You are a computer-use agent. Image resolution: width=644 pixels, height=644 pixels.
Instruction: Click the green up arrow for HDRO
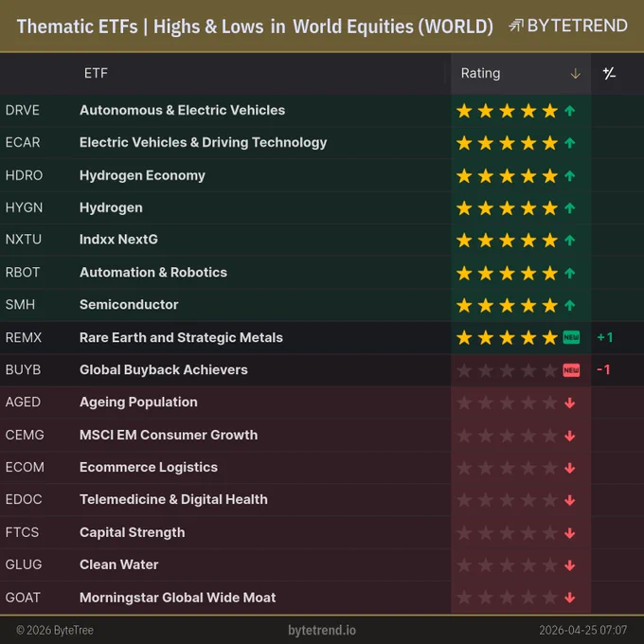pos(570,176)
